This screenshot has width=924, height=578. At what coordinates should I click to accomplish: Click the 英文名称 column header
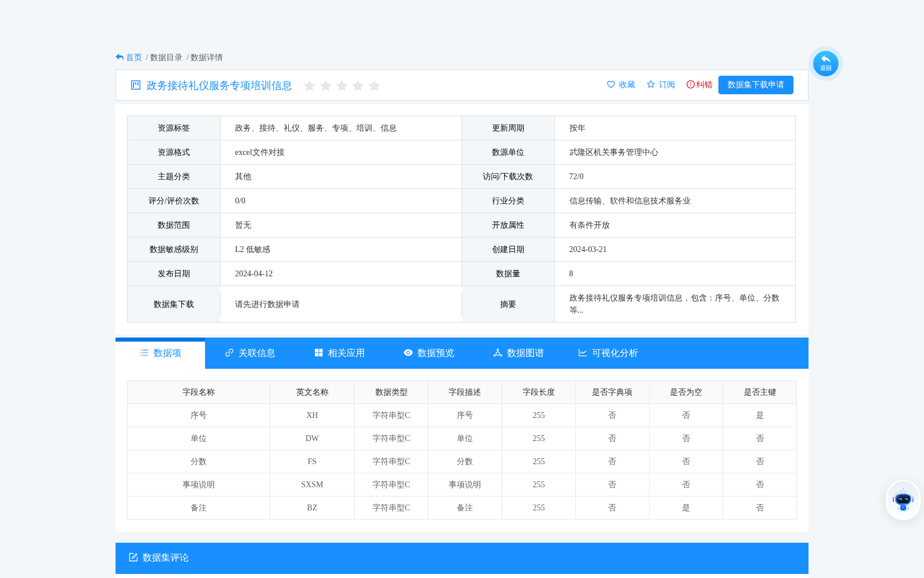312,392
